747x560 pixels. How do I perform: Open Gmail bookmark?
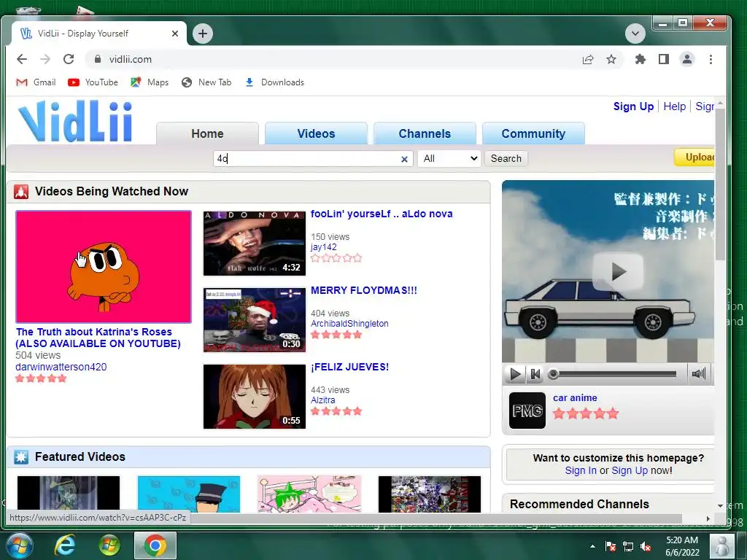pyautogui.click(x=36, y=82)
